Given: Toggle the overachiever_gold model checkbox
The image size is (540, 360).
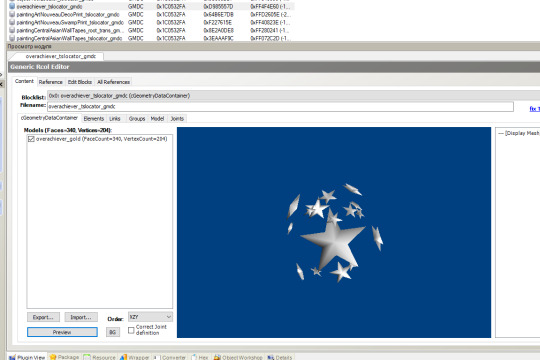Looking at the screenshot, I should point(31,139).
